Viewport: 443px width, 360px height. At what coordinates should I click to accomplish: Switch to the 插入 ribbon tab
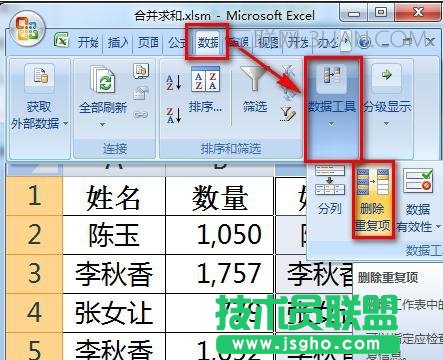(118, 42)
